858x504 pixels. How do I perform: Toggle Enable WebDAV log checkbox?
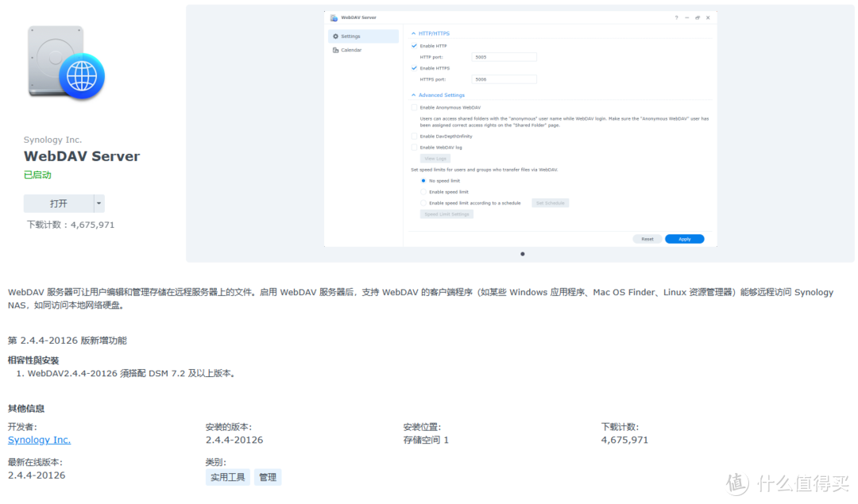(414, 148)
